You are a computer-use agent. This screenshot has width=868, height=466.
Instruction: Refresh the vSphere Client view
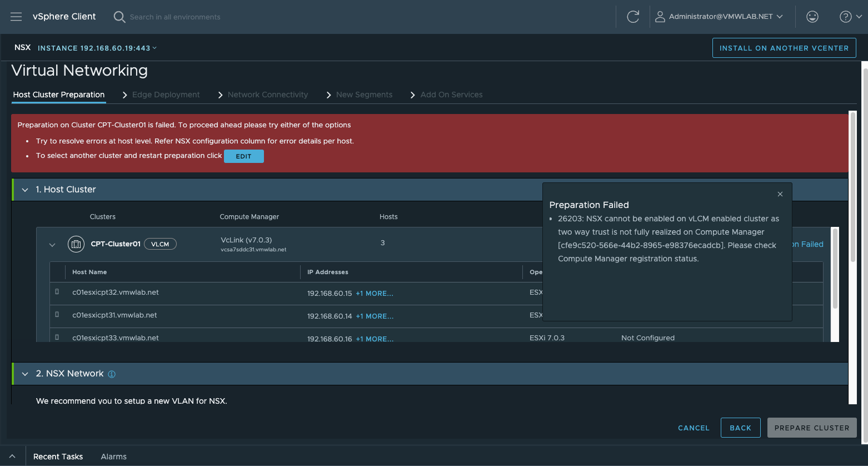pyautogui.click(x=633, y=17)
